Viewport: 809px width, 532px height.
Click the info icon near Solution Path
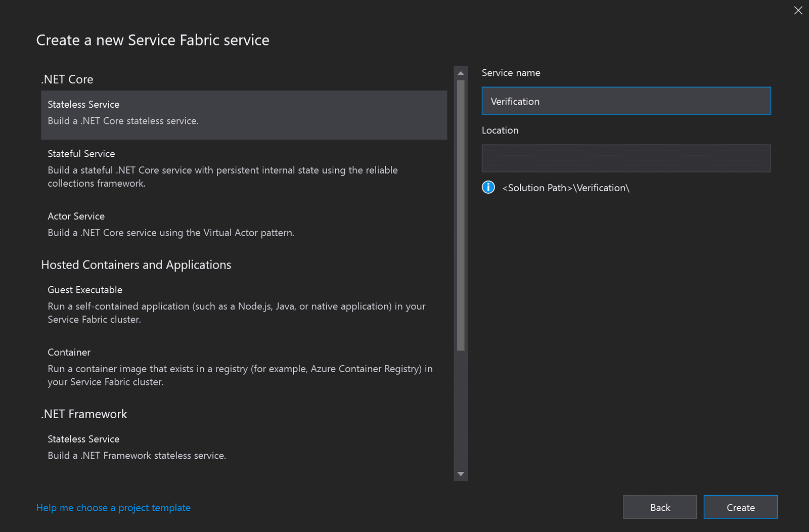coord(488,187)
